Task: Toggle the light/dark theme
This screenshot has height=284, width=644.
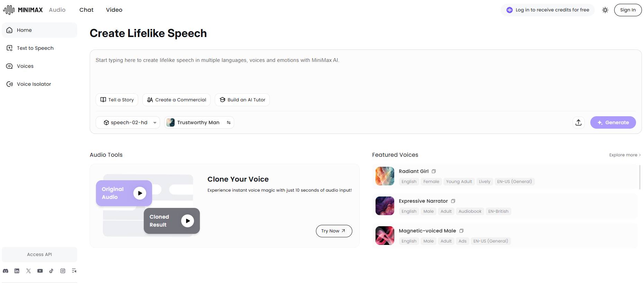Action: [x=605, y=10]
